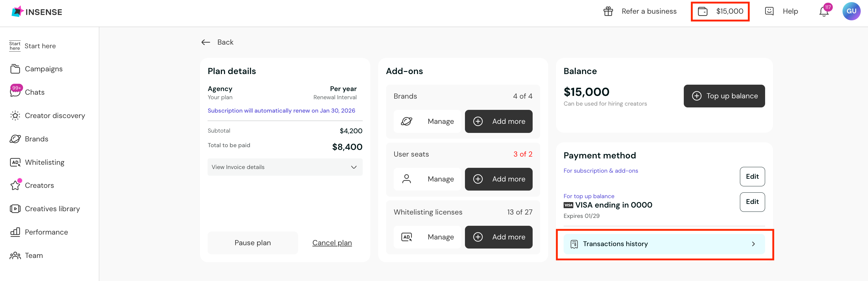Go to Performance page

click(46, 232)
